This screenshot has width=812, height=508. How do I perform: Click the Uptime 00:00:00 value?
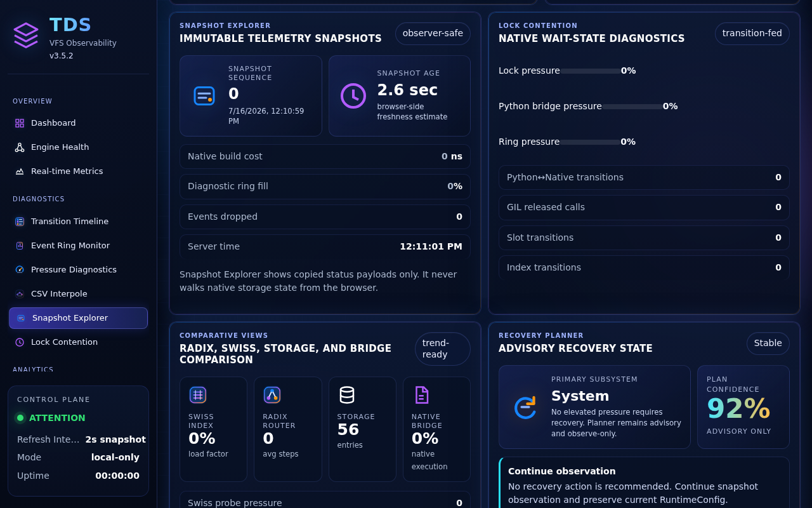point(117,476)
